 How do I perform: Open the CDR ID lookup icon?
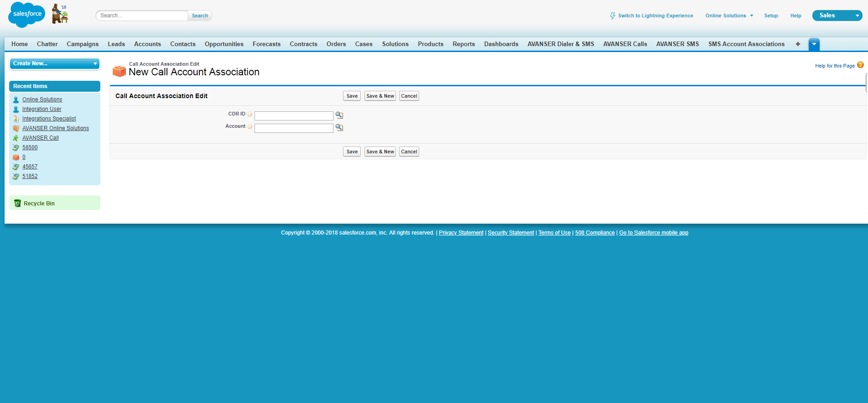(x=339, y=115)
